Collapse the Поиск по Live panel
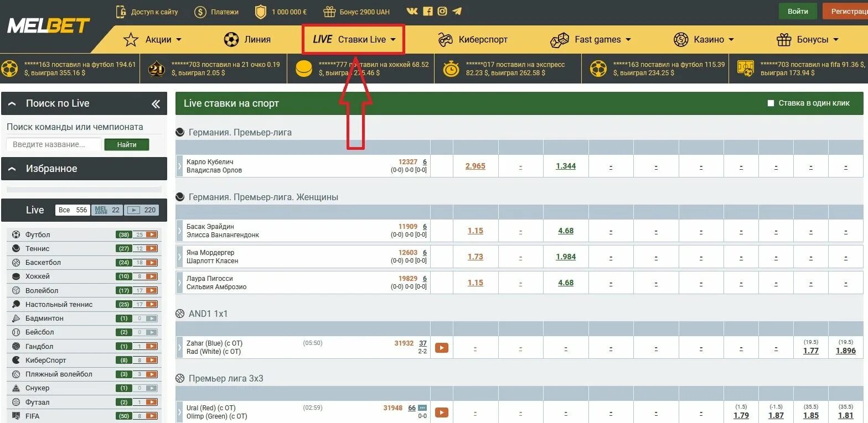The image size is (868, 423). 12,104
